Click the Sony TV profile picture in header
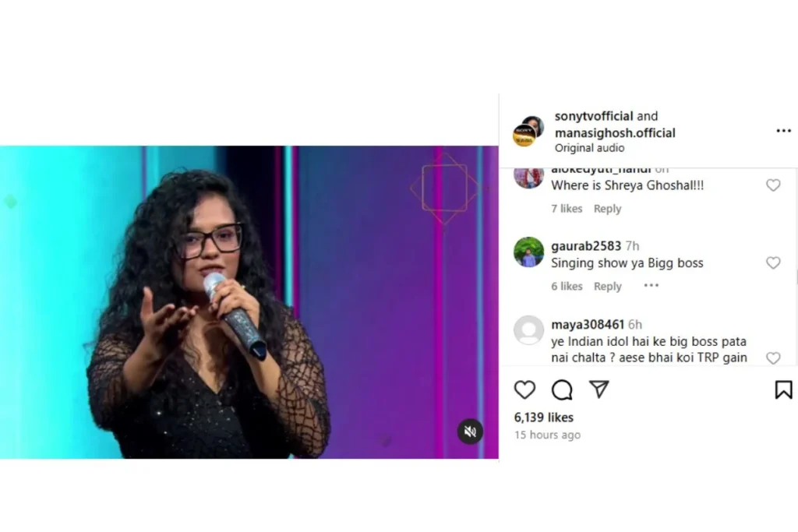The image size is (798, 532). (524, 136)
